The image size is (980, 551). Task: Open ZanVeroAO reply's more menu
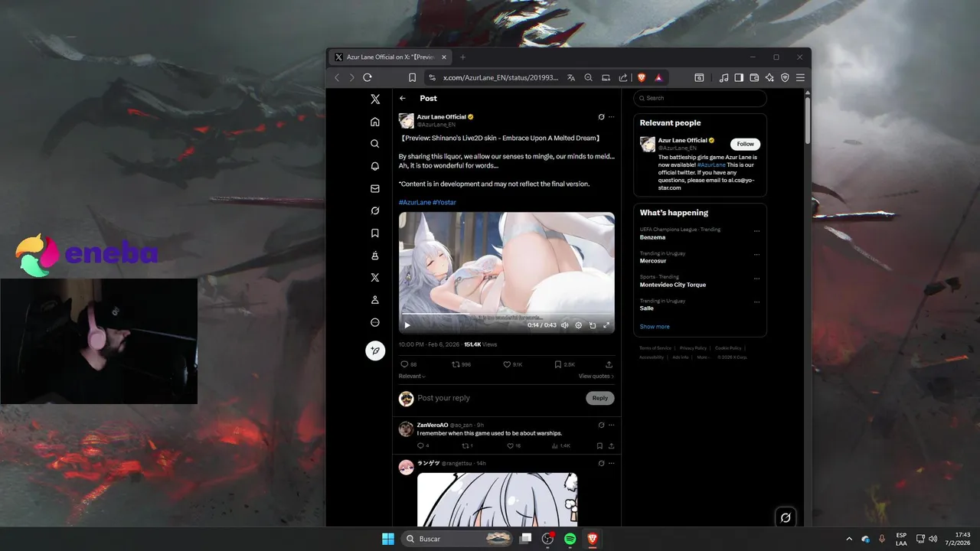coord(611,425)
